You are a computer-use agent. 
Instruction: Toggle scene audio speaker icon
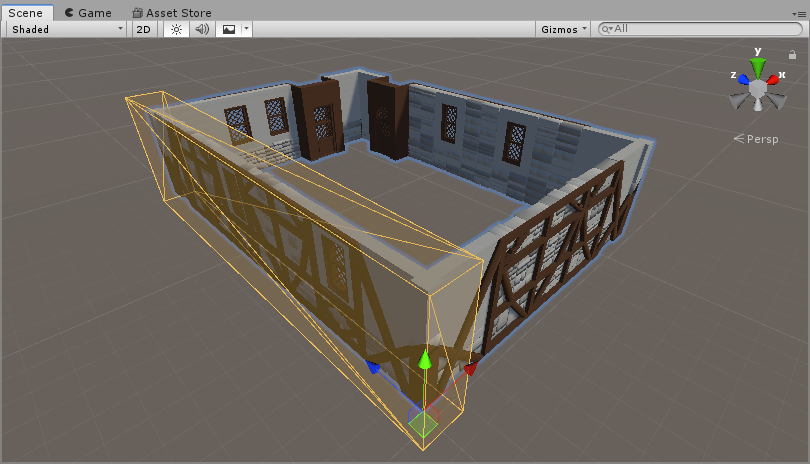202,29
